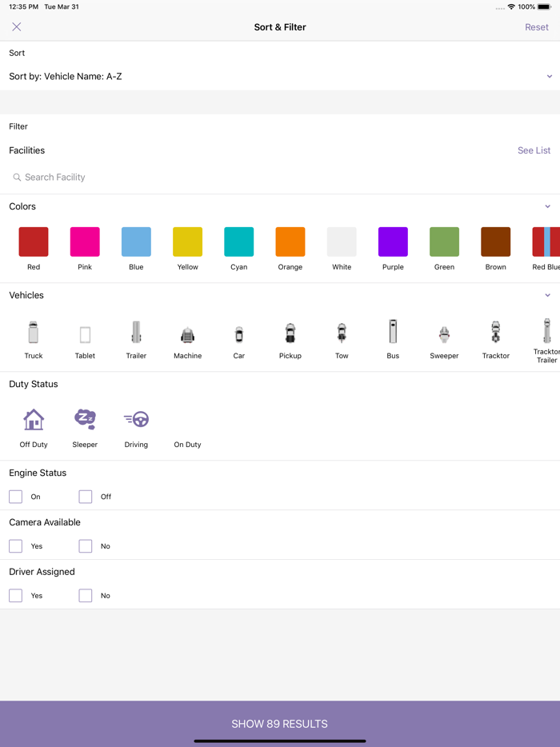Select the Green color swatch
Image resolution: width=560 pixels, height=747 pixels.
click(x=444, y=242)
